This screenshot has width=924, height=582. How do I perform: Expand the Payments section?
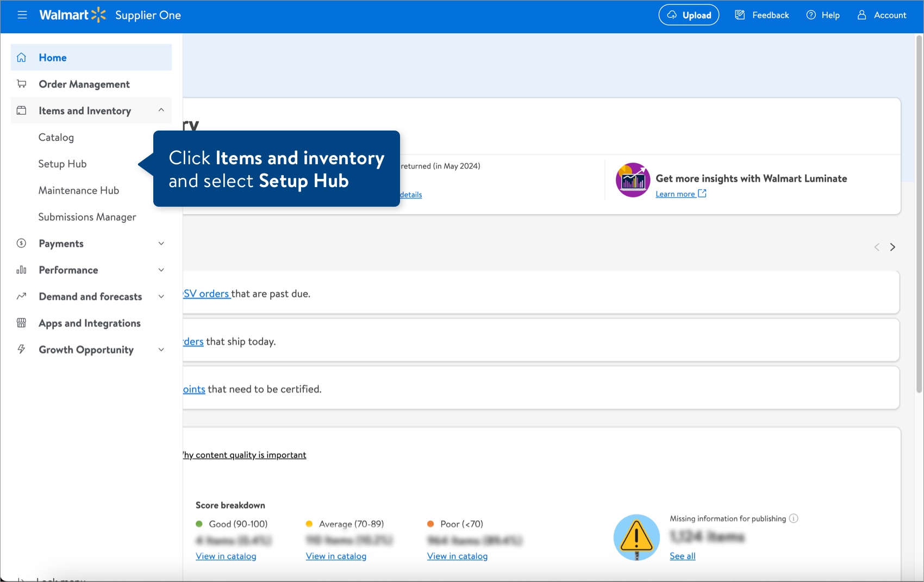point(161,243)
